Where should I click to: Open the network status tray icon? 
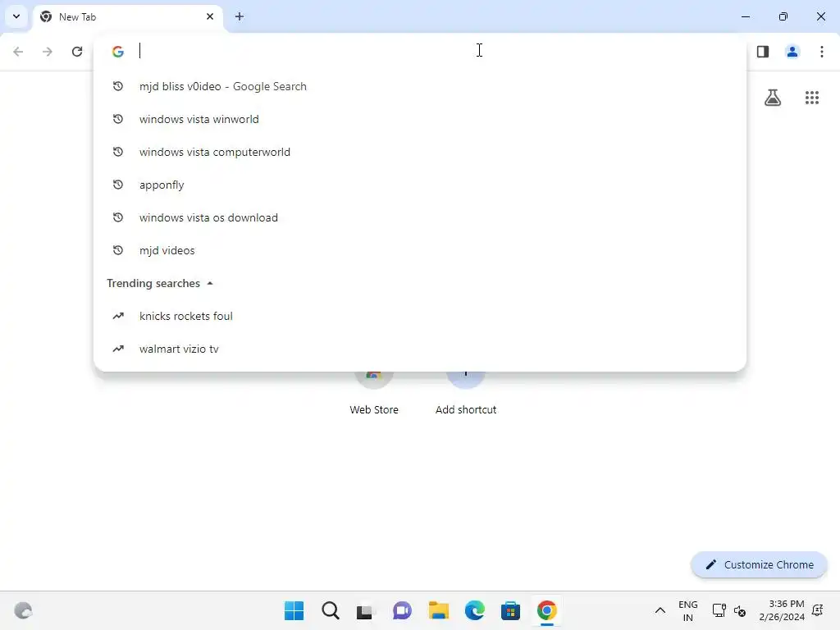(x=719, y=610)
